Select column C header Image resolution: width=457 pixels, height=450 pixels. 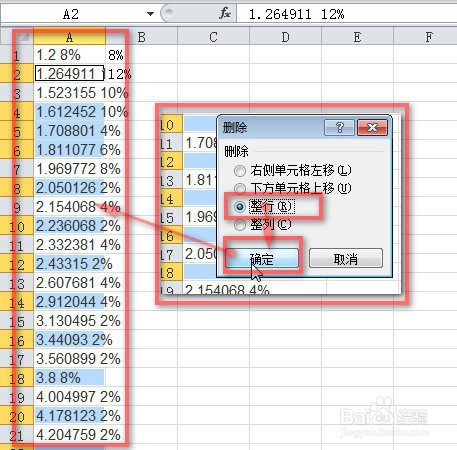tap(213, 37)
